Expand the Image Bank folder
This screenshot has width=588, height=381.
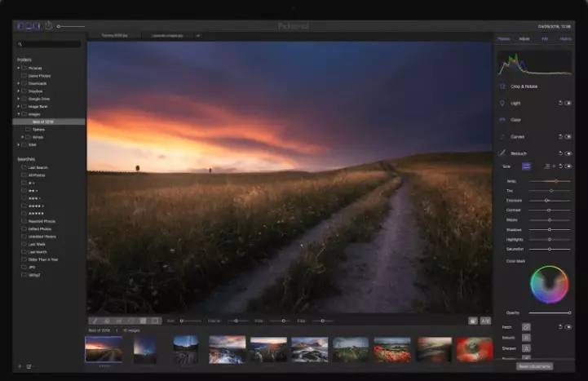click(x=19, y=107)
